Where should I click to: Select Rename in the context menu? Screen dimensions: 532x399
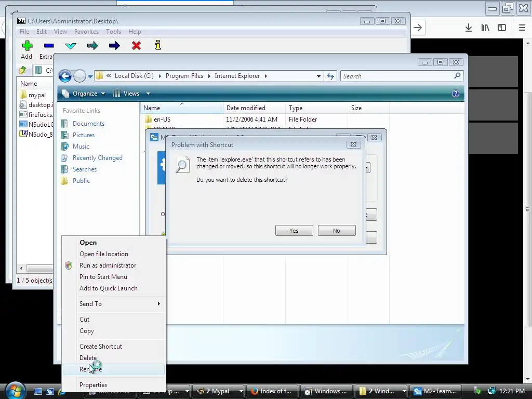click(114, 369)
